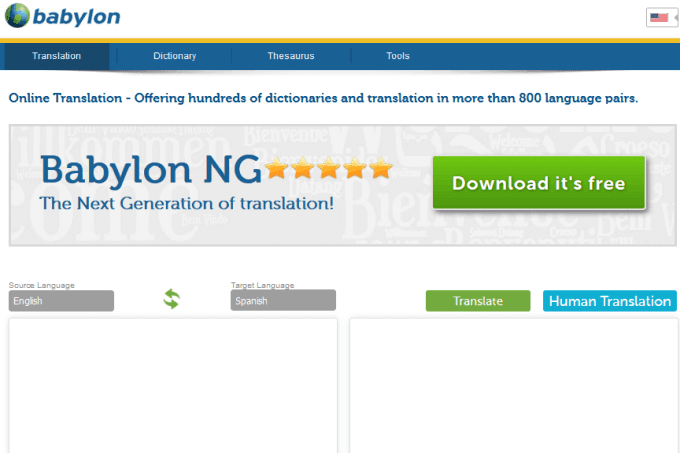
Task: Click the Online Translation headline text
Action: pyautogui.click(x=323, y=98)
